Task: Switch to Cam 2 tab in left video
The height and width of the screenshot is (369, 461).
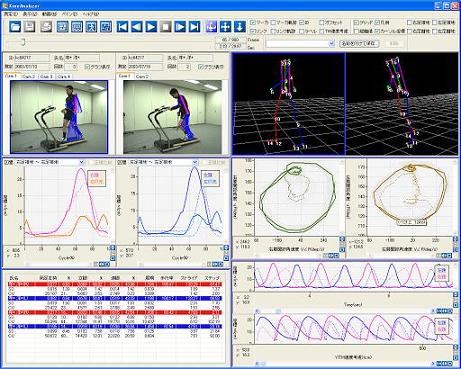Action: (x=29, y=76)
